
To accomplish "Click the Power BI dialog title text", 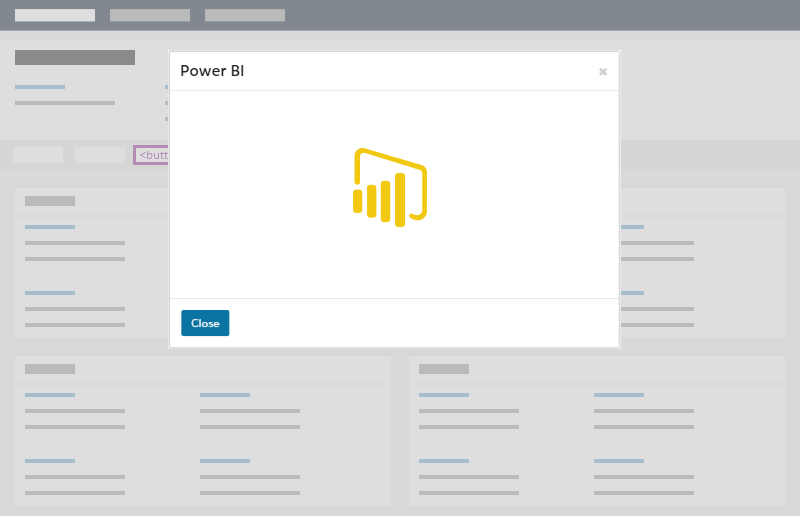I will coord(212,71).
